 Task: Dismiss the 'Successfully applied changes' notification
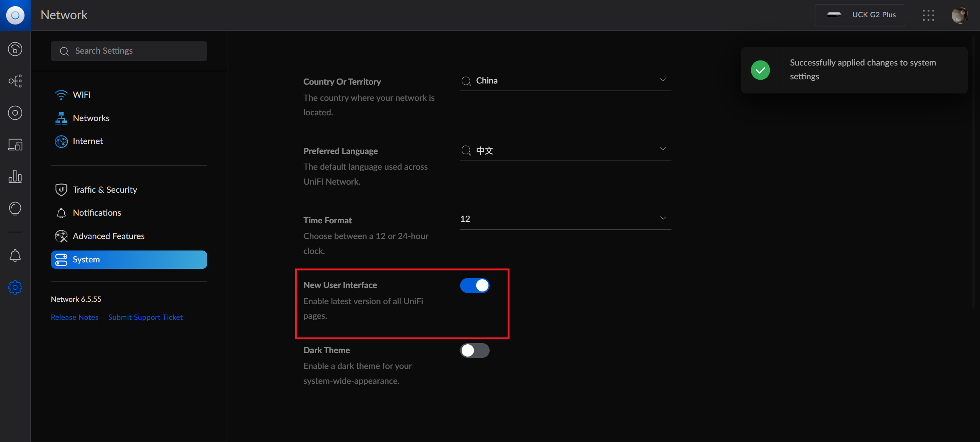coord(854,70)
